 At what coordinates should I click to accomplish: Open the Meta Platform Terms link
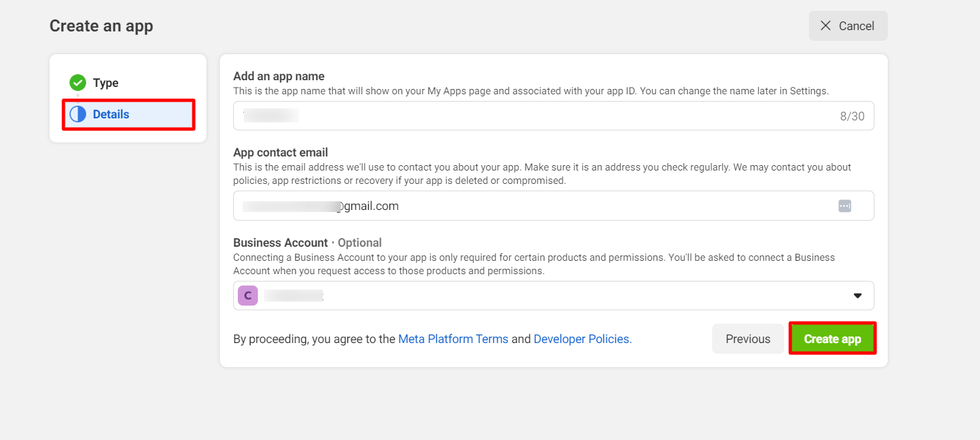click(453, 339)
